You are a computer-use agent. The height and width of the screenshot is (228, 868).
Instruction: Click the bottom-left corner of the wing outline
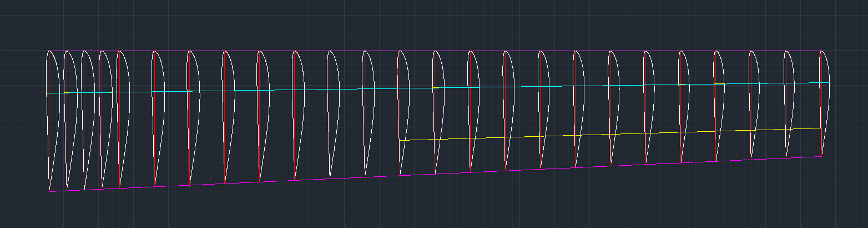click(x=49, y=191)
